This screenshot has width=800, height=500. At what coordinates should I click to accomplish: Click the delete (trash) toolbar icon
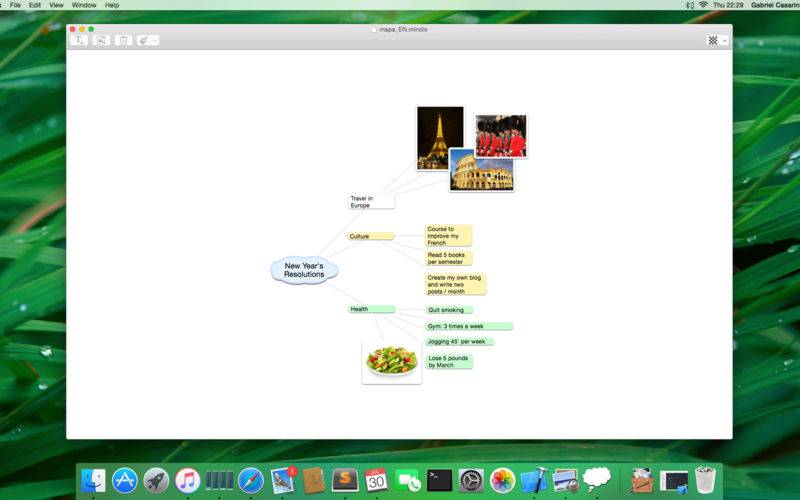123,40
